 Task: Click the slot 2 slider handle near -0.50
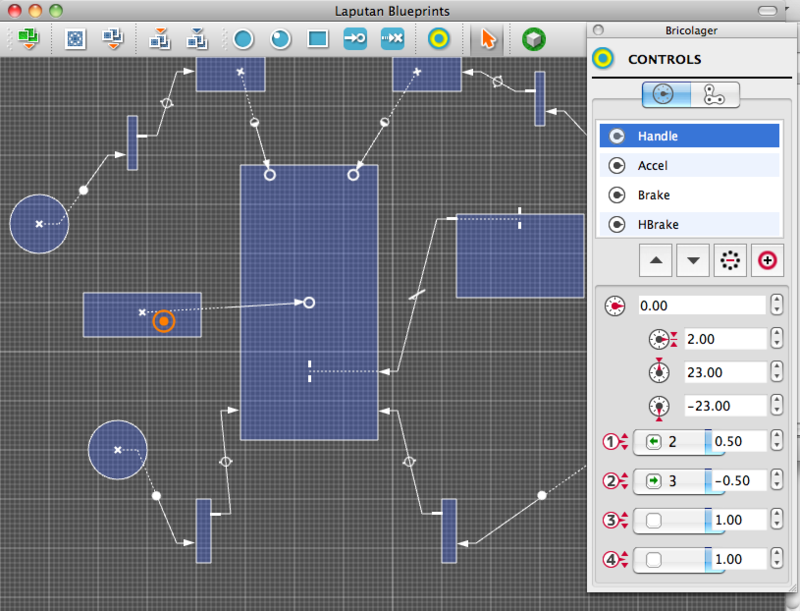click(x=709, y=481)
